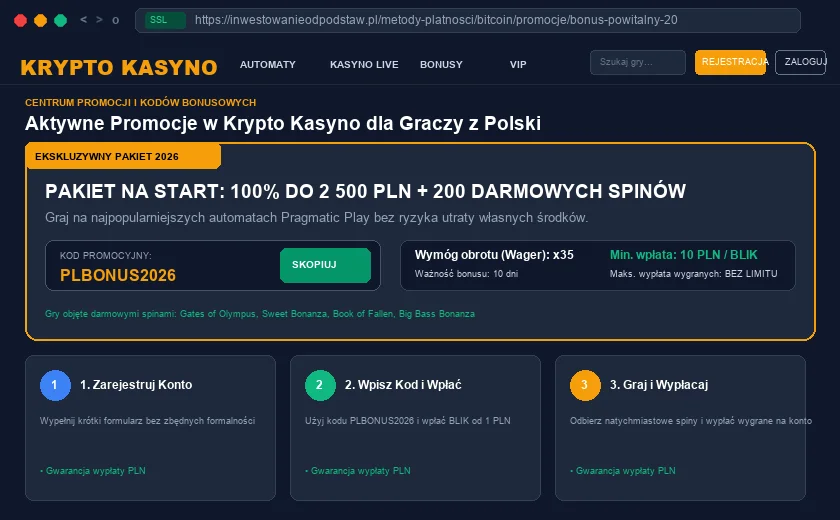
Task: Click the green step 2 circle
Action: (x=320, y=385)
